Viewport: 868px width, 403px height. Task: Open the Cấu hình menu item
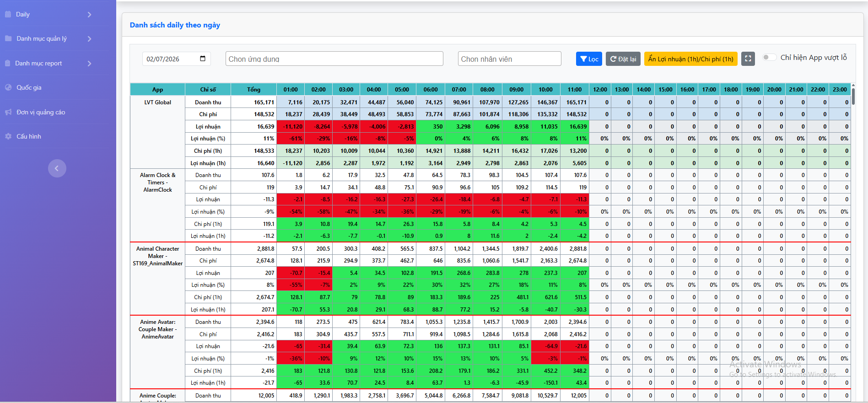coord(28,136)
